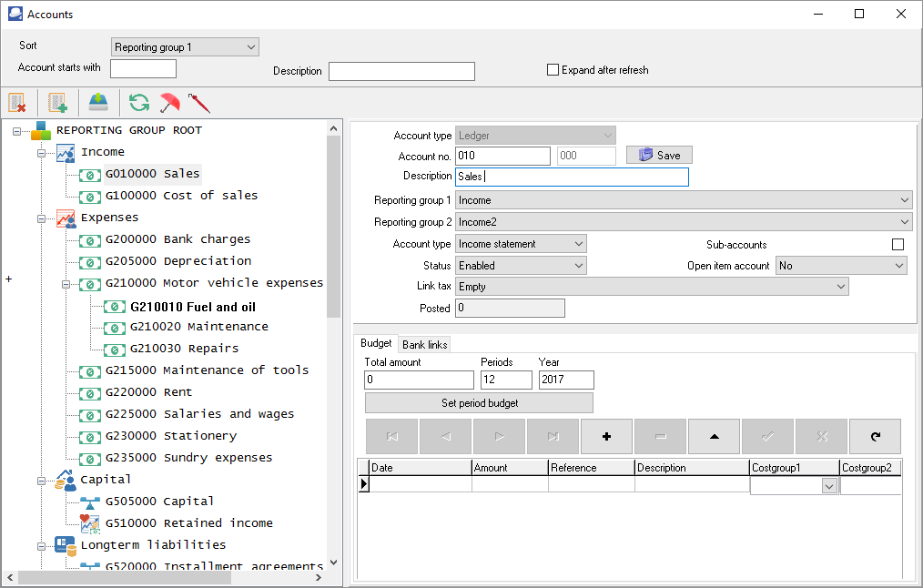Click the green refresh arrows icon

point(139,103)
